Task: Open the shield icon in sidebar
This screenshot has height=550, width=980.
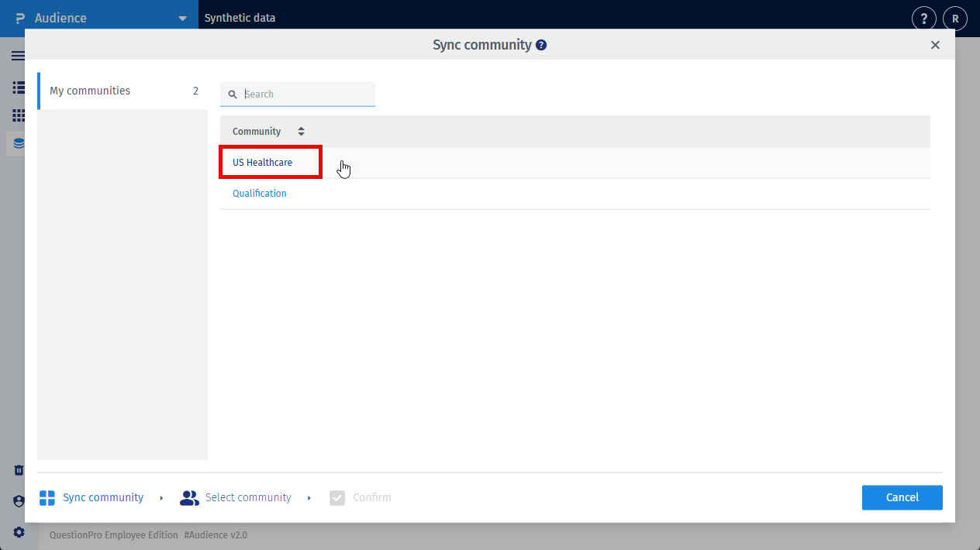Action: (19, 501)
